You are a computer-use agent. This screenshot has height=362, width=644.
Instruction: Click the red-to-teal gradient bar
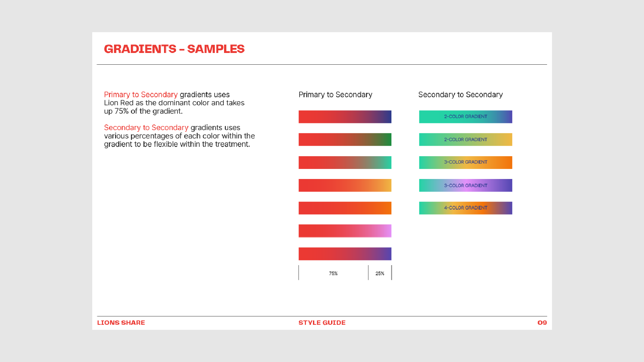pos(345,163)
